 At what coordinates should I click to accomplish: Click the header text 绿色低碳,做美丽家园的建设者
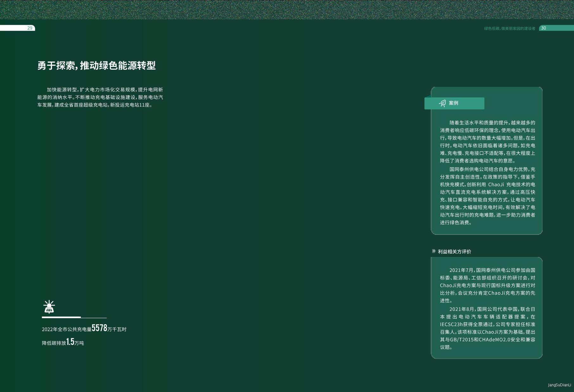point(510,29)
